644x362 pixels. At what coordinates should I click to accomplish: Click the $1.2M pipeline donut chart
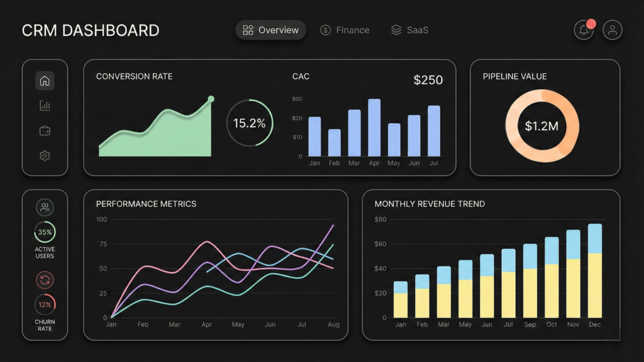[x=542, y=126]
